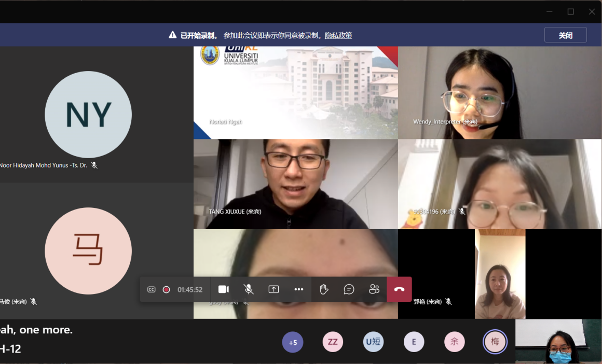Hang up the call with red button
The image size is (602, 364).
point(399,289)
